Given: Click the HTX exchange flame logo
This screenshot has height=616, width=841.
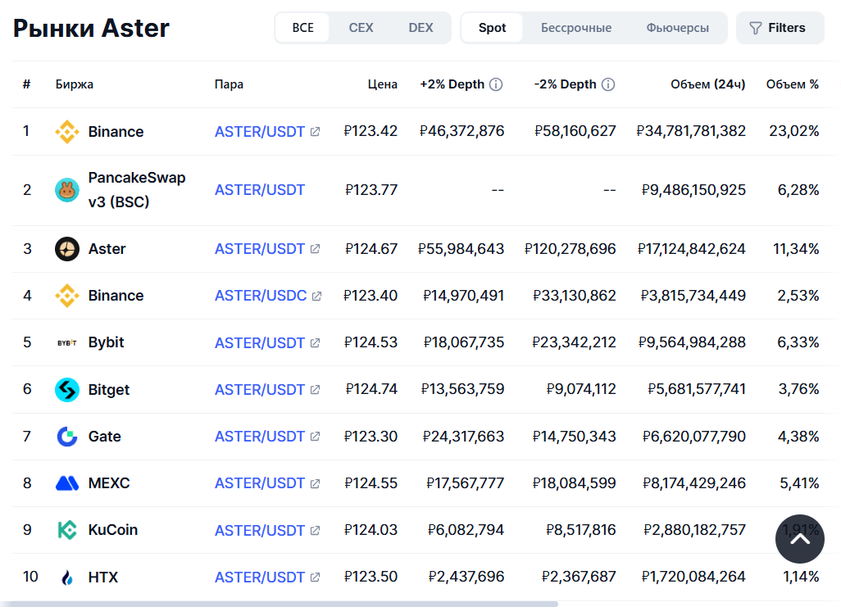Looking at the screenshot, I should 67,577.
